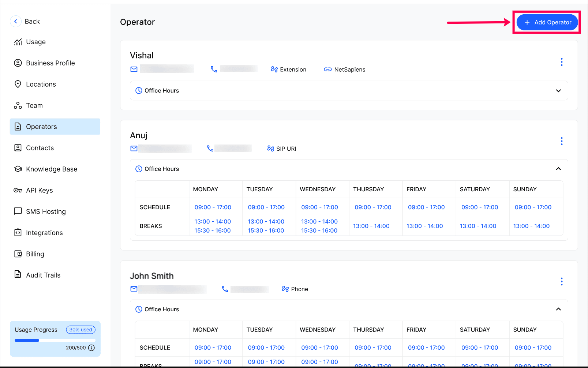Click the usage progress bar

[55, 340]
